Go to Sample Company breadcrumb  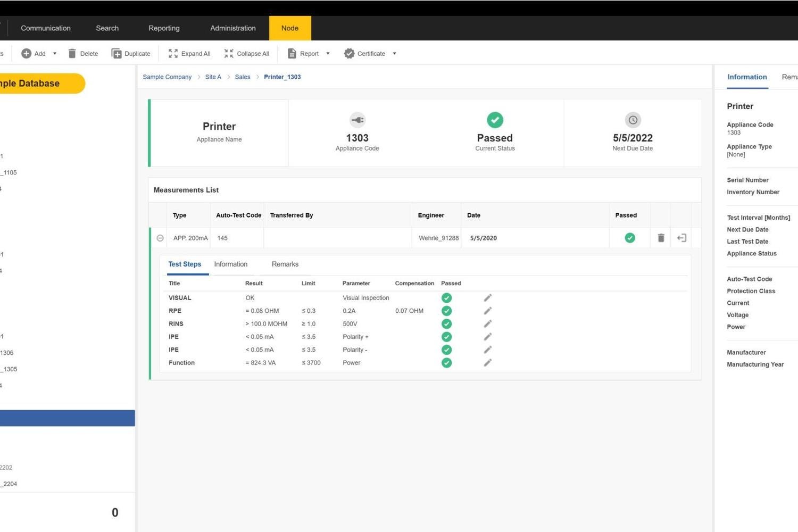coord(167,77)
